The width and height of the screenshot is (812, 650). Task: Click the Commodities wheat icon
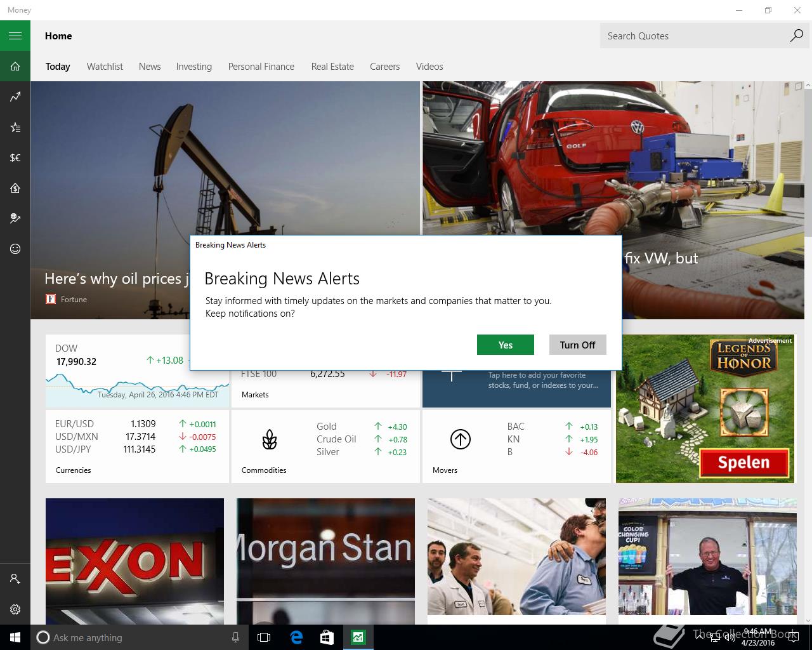(x=270, y=439)
